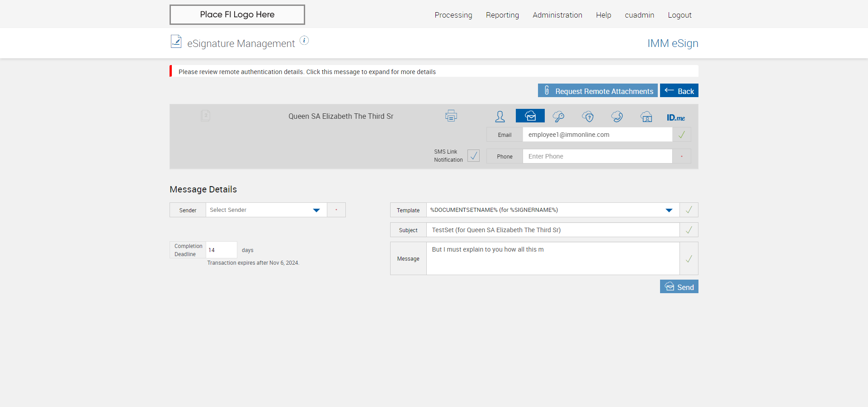Select the cloud shield question authentication icon
868x407 pixels.
(588, 117)
